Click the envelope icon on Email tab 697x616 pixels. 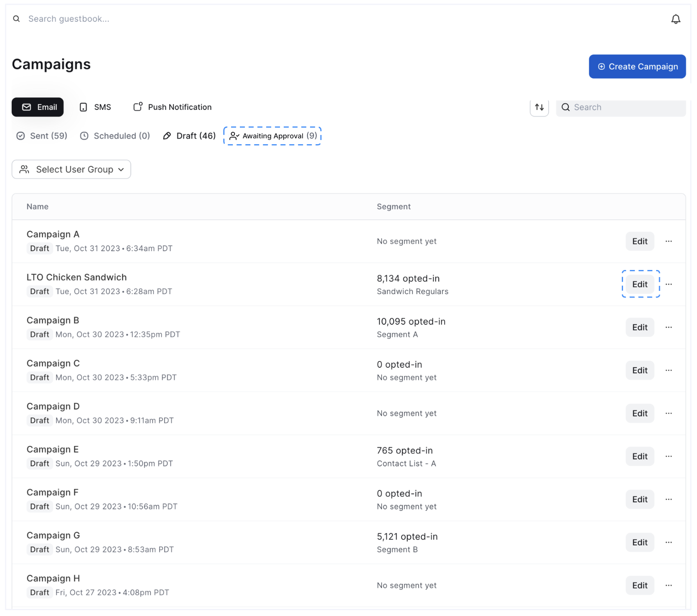coord(27,107)
